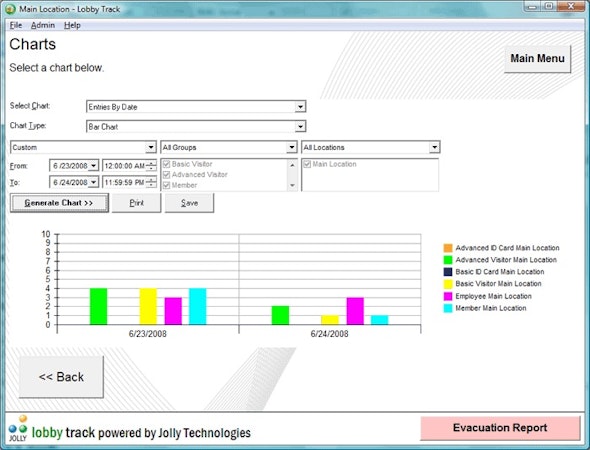Click the Lobby Track title bar app icon

(11, 9)
